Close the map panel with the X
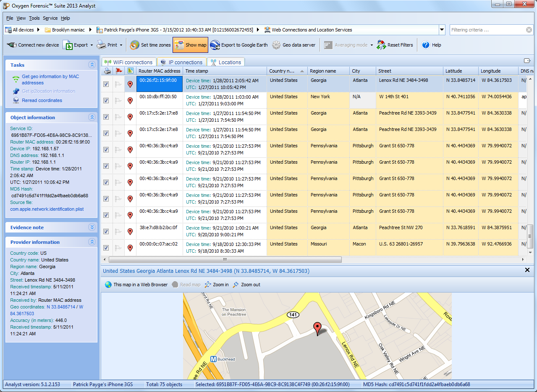537x392 pixels. 527,270
